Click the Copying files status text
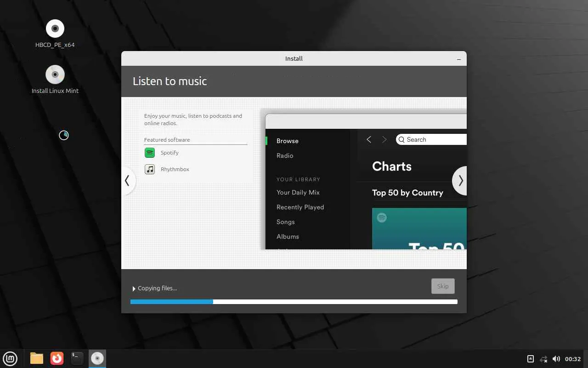 click(x=157, y=288)
